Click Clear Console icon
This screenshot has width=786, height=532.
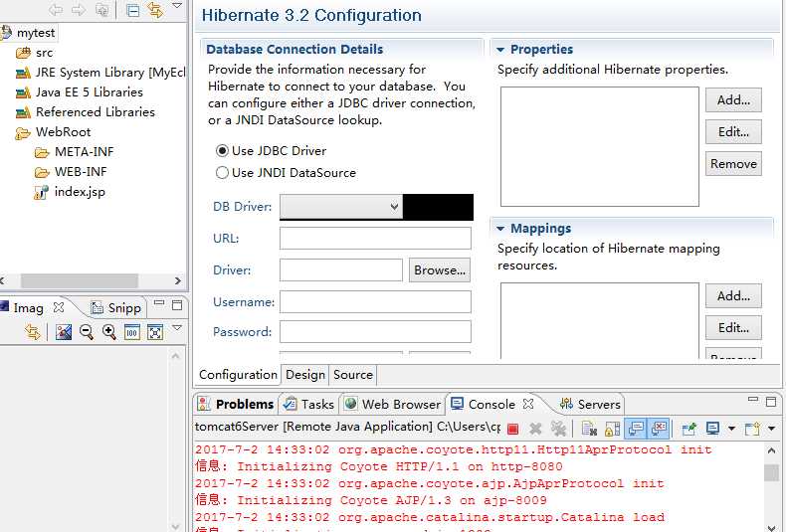pyautogui.click(x=589, y=429)
